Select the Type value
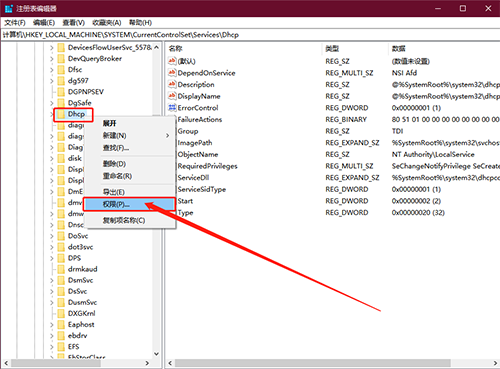Viewport: 500px width, 369px height. pos(185,213)
